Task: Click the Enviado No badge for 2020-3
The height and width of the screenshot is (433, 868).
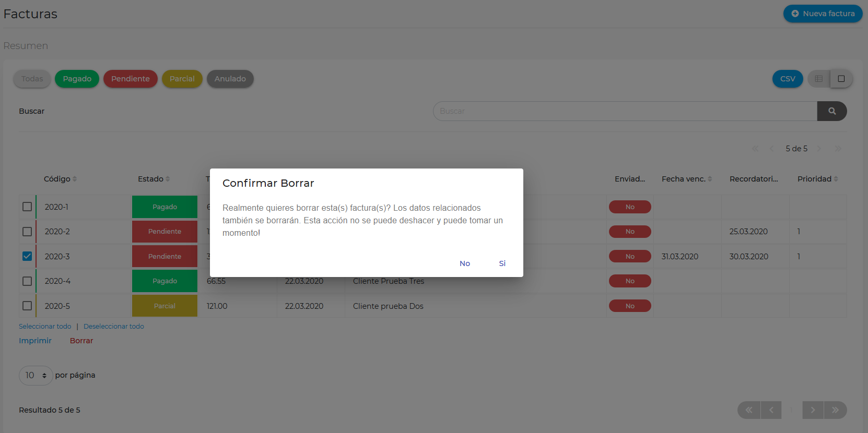Action: tap(630, 256)
